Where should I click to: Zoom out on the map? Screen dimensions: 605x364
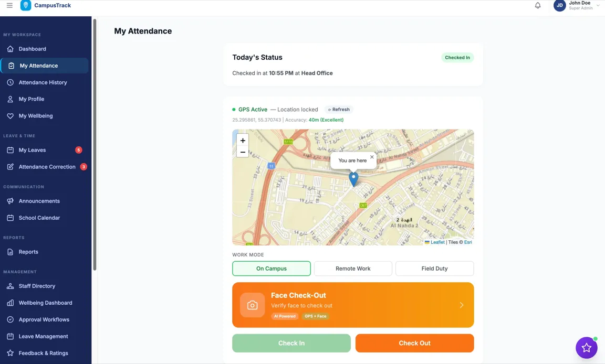243,152
